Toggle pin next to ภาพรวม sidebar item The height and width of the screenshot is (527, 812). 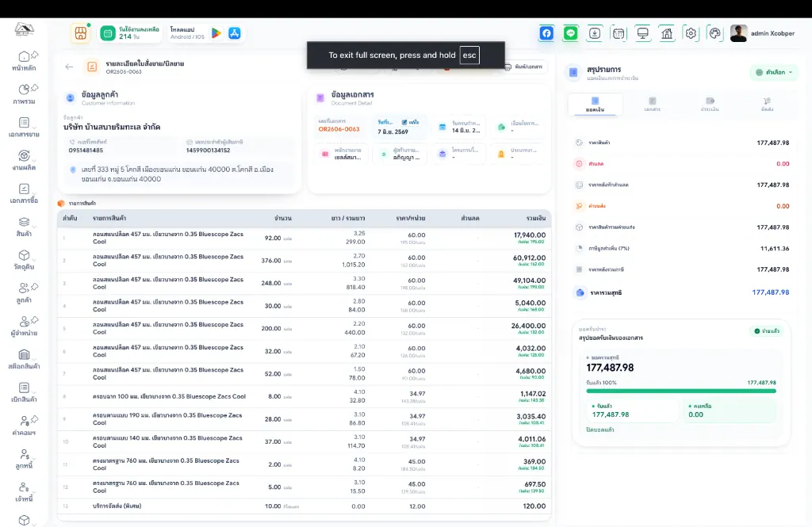pyautogui.click(x=35, y=88)
